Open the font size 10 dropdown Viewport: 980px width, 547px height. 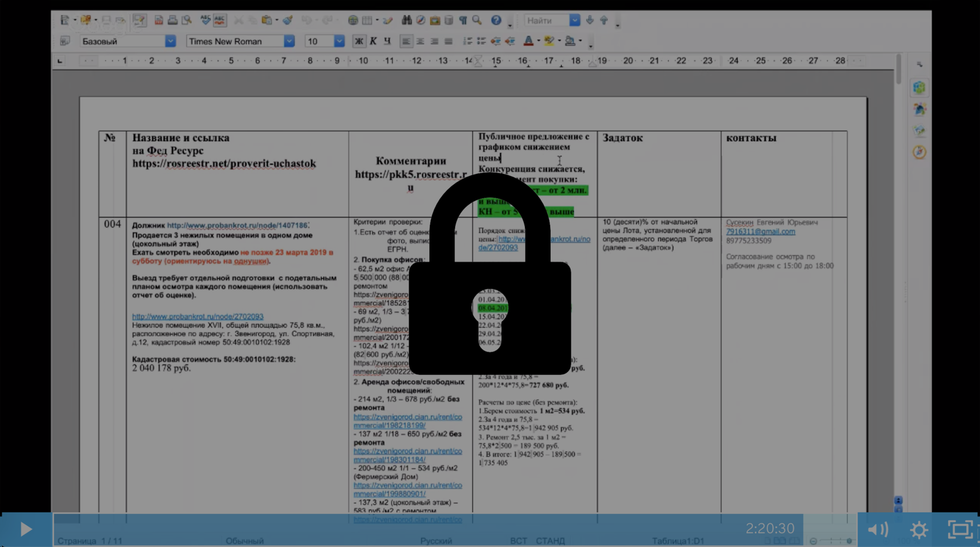coord(339,41)
